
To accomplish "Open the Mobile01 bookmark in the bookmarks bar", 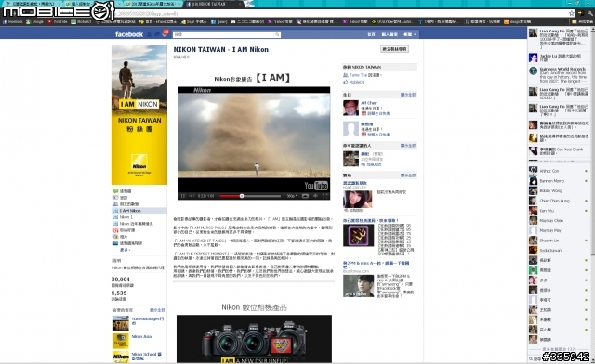I will [81, 21].
